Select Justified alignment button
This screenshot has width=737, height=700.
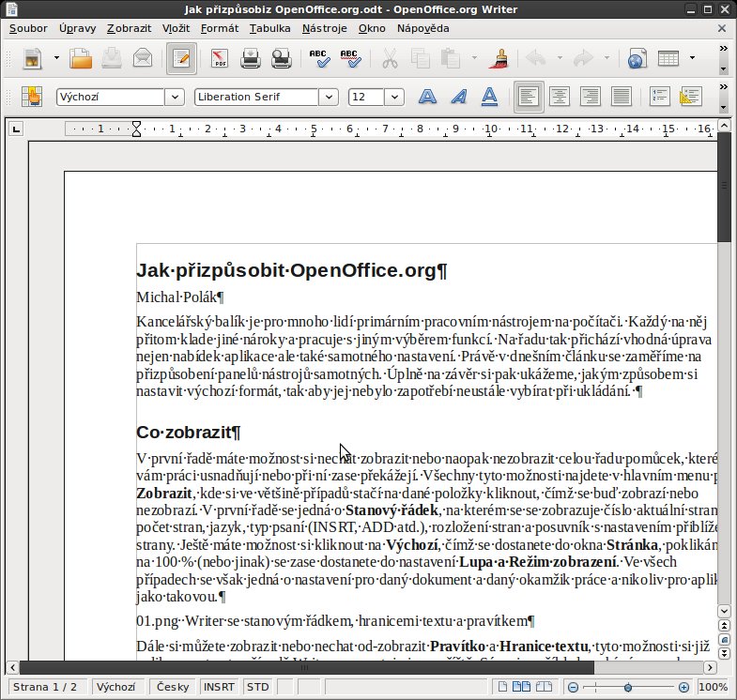click(x=622, y=97)
